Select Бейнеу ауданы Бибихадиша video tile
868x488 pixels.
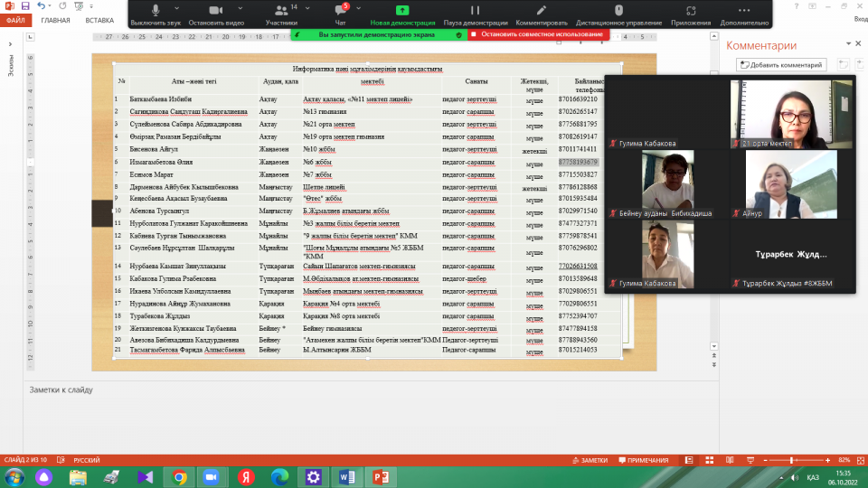click(668, 184)
